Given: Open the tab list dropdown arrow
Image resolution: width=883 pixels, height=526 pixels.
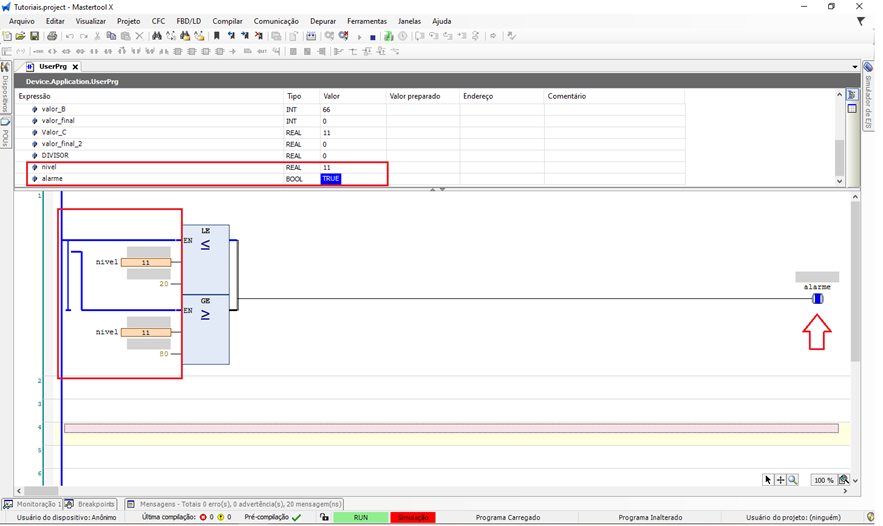Looking at the screenshot, I should 854,67.
